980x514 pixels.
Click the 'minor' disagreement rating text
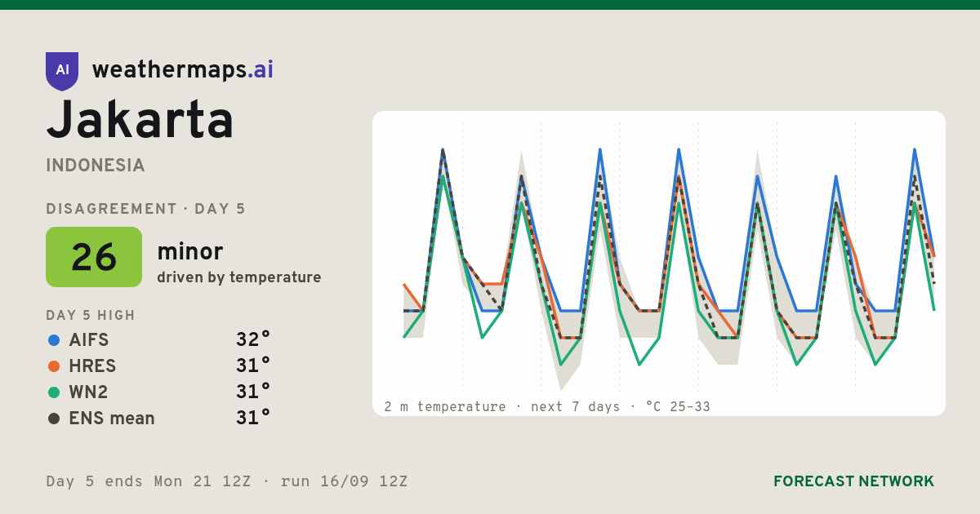189,251
